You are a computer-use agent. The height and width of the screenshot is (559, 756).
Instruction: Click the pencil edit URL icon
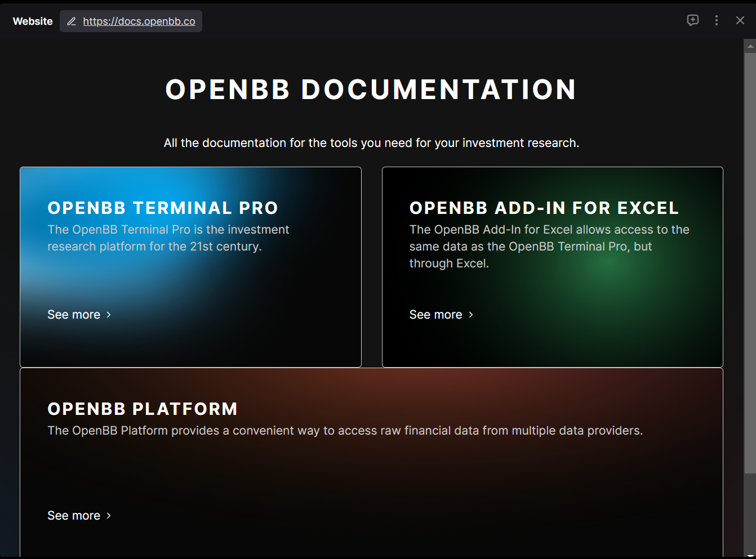pyautogui.click(x=72, y=21)
